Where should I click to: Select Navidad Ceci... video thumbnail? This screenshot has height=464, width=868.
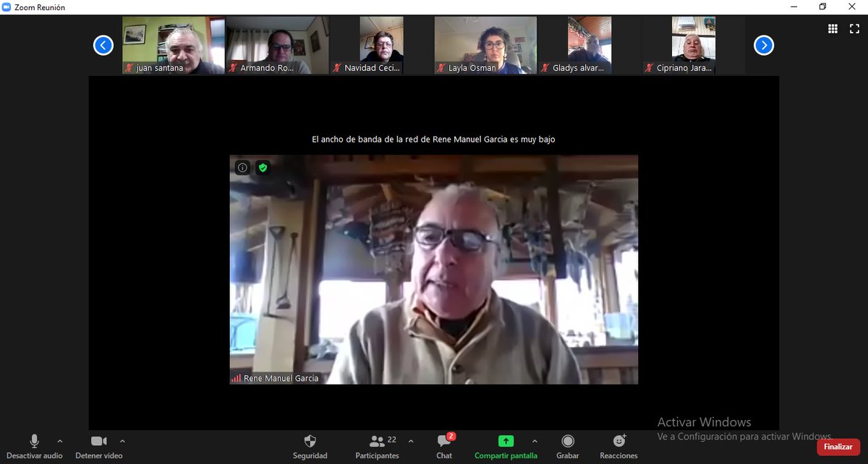click(x=382, y=46)
